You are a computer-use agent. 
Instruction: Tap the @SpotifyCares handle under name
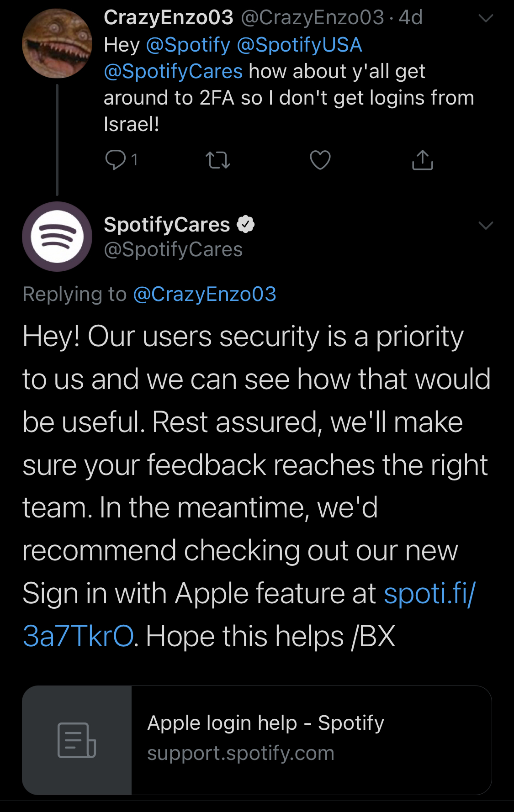[x=173, y=250]
